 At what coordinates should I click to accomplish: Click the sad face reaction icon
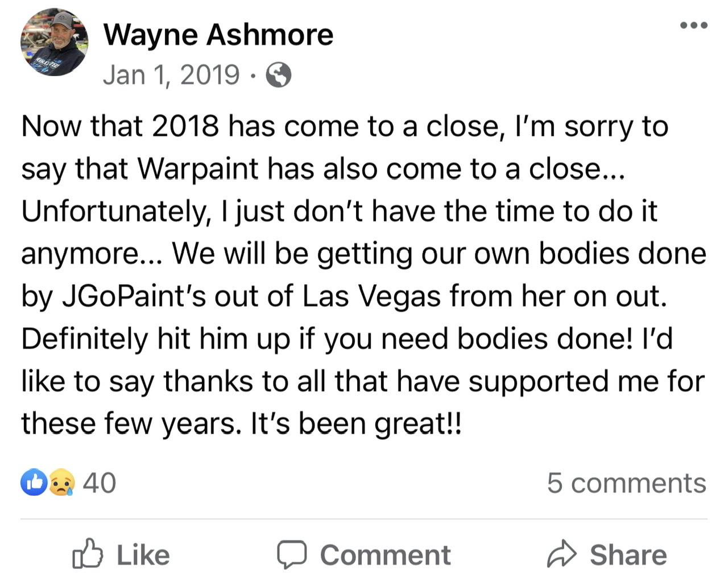(61, 483)
